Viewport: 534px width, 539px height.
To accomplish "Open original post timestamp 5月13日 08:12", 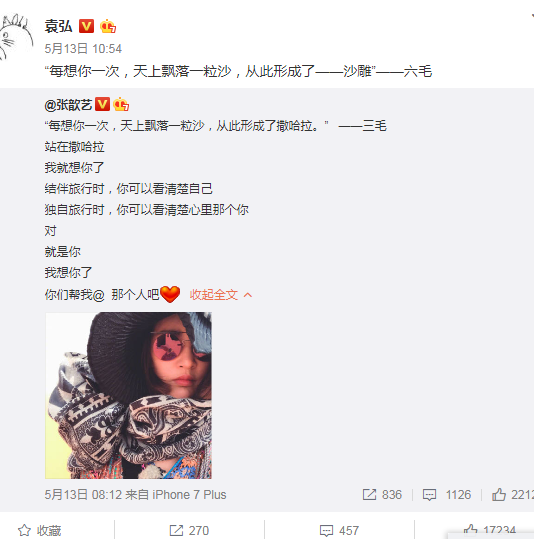I will (83, 495).
